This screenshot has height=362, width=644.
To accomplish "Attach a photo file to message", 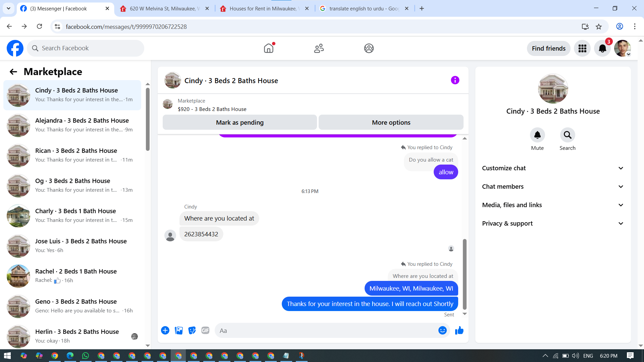I will coord(179,330).
